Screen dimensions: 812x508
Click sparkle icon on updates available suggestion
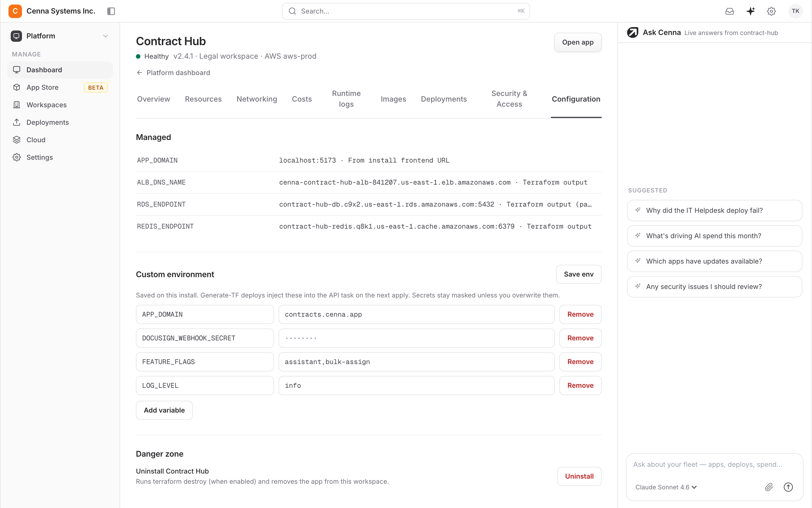point(637,261)
